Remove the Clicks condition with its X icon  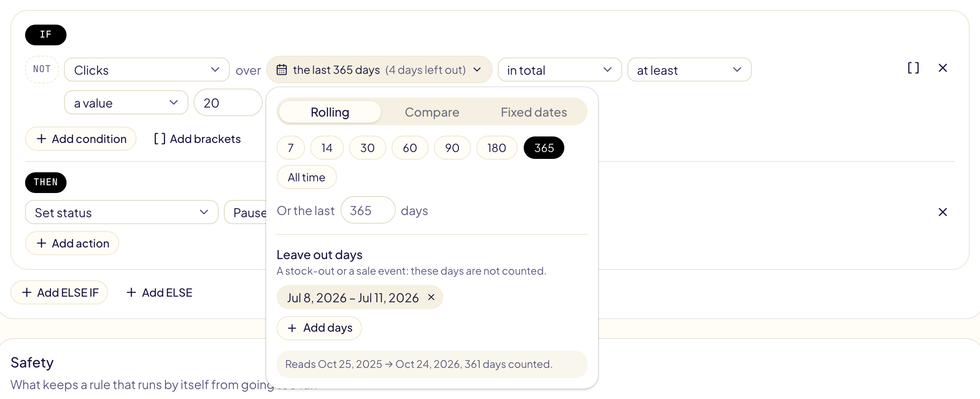[943, 68]
